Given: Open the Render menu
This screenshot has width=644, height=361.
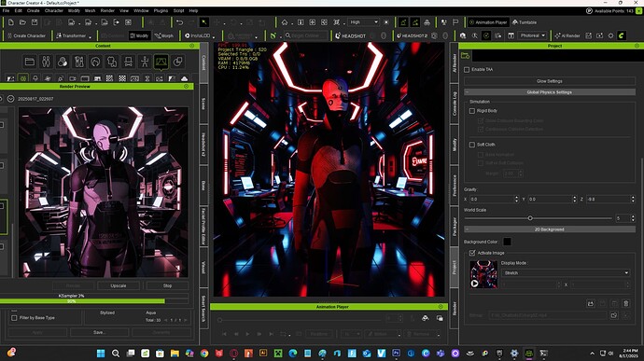Looking at the screenshot, I should [x=107, y=10].
